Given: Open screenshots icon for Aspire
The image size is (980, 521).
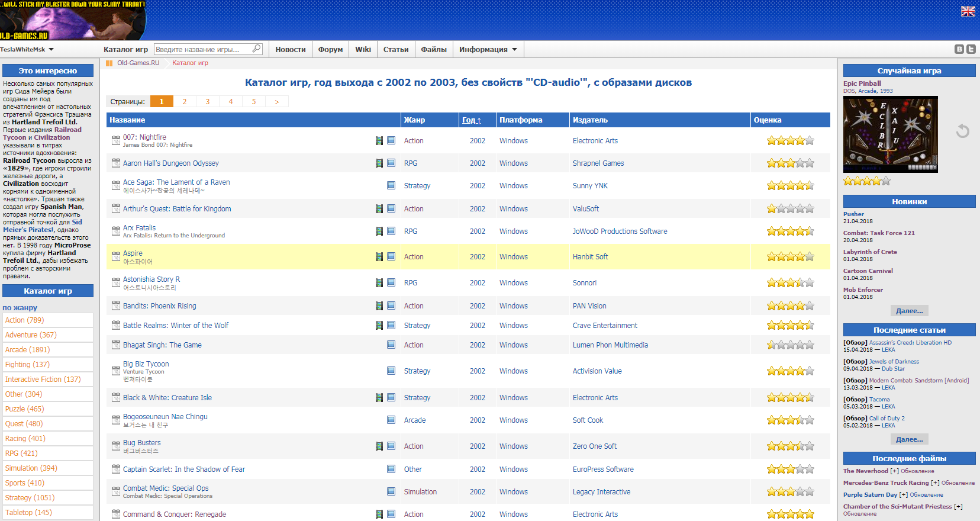Looking at the screenshot, I should click(x=379, y=257).
